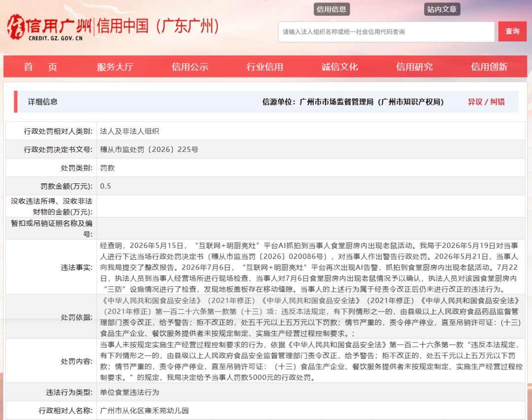The width and height of the screenshot is (532, 420).
Task: Click the 广州市从化区雍禾苑幼儿园 name
Action: 144,411
